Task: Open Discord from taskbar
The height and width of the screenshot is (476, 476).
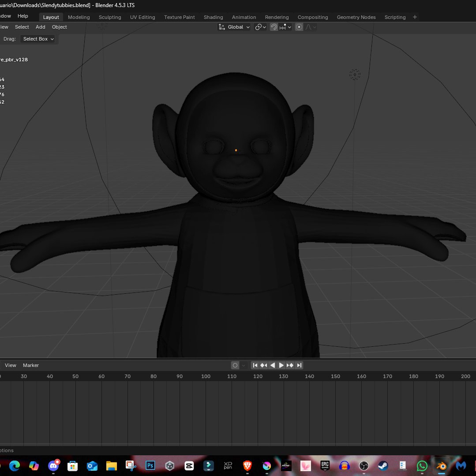Action: [53, 465]
